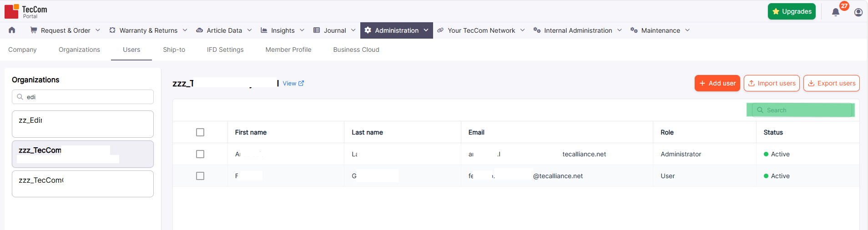Click the organizations search magnifier icon
Image resolution: width=868 pixels, height=230 pixels.
tap(20, 97)
